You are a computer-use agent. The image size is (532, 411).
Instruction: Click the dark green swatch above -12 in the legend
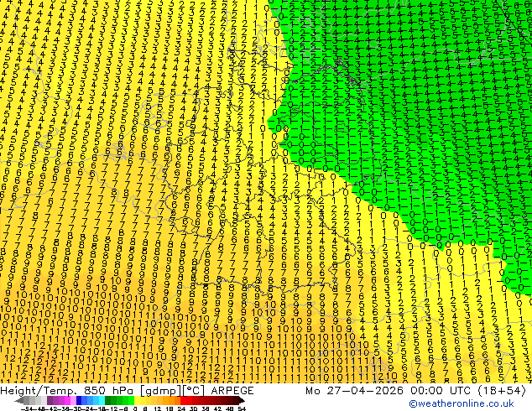(108, 400)
